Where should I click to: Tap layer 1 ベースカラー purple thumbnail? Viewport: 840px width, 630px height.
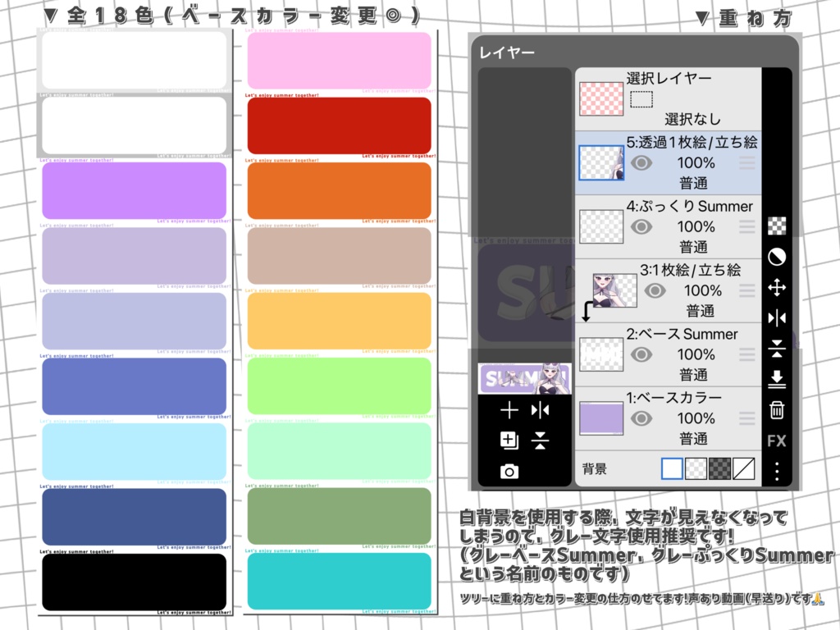coord(601,418)
